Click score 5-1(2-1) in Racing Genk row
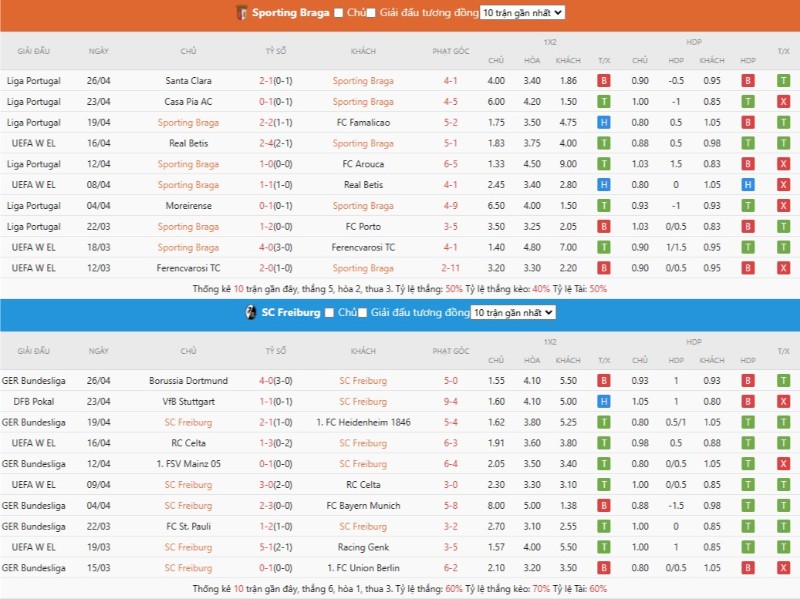The image size is (800, 599). [x=276, y=547]
